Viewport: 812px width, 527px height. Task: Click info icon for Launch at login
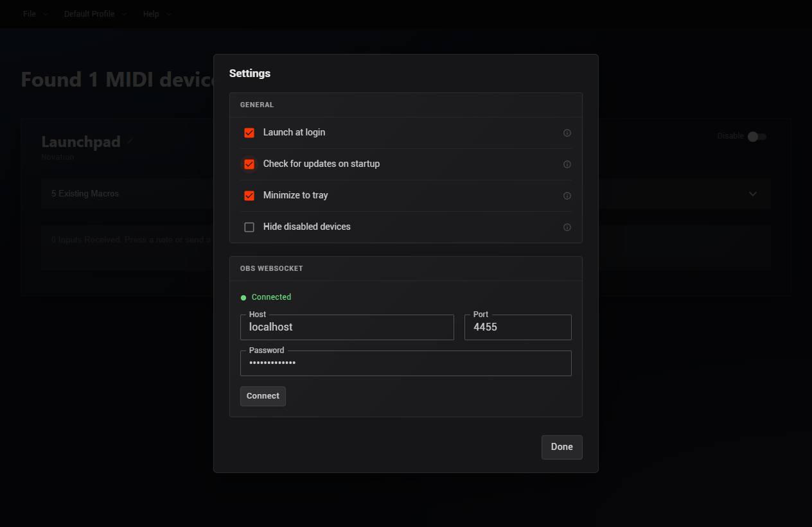tap(567, 133)
